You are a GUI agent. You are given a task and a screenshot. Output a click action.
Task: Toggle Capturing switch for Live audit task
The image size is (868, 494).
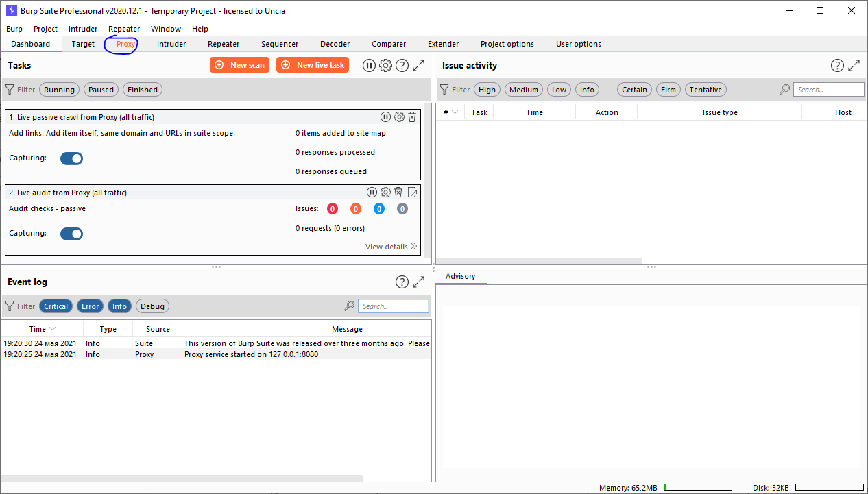coord(71,234)
